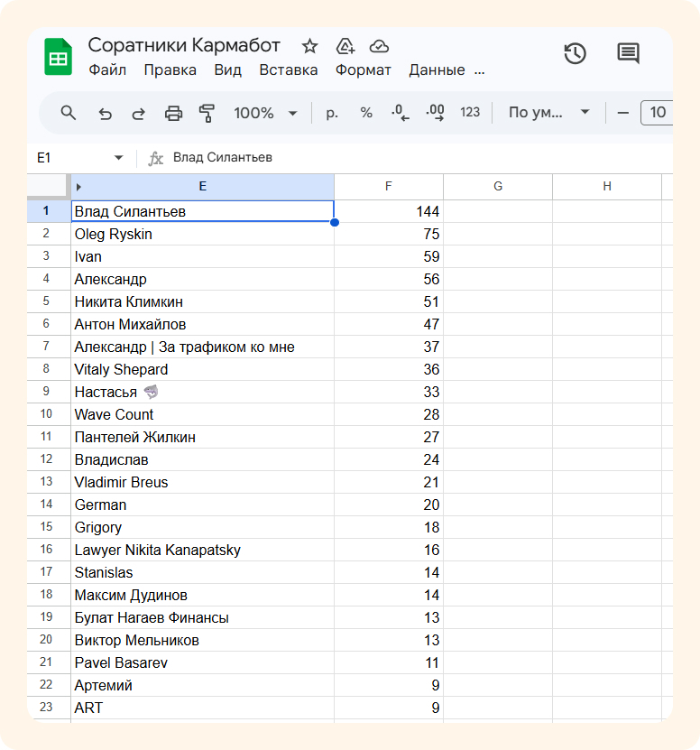Select cell Lawyer Nikita Kanapatsky

[202, 550]
